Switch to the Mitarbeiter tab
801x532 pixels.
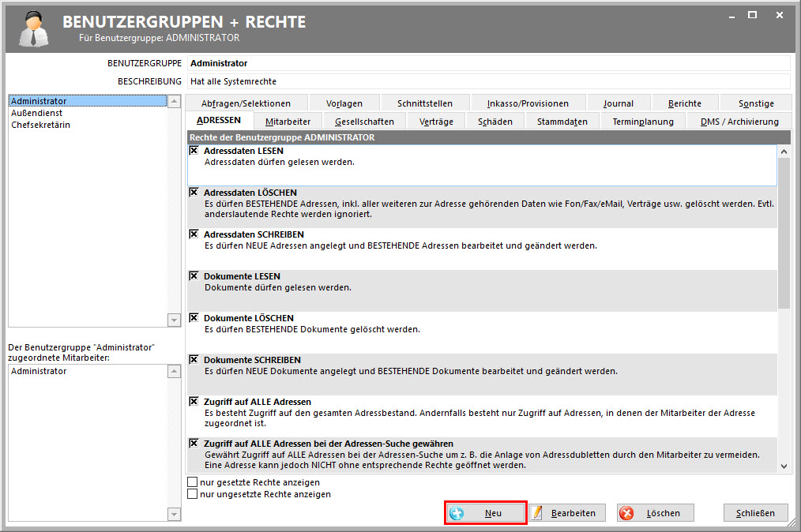[x=288, y=122]
